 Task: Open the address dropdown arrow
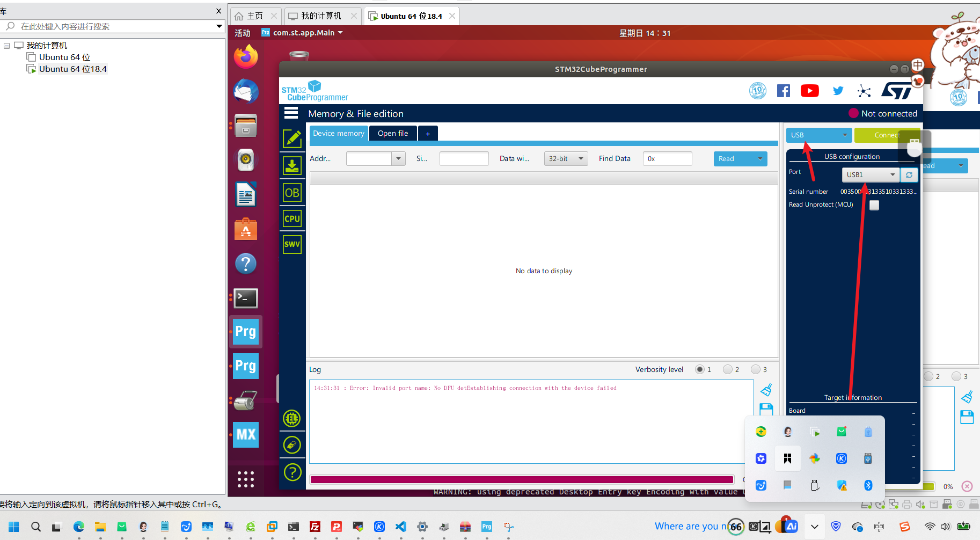pos(398,158)
